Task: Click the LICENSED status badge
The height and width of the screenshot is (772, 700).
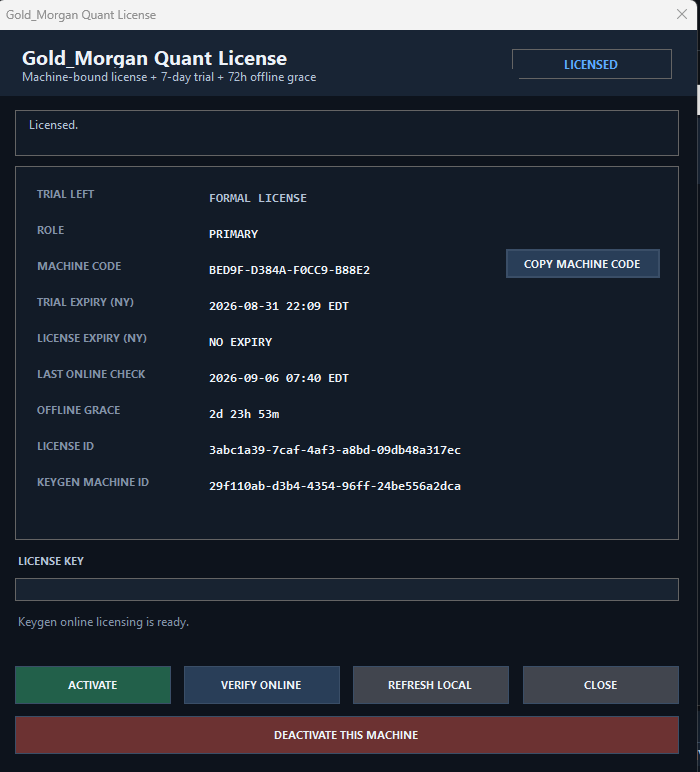Action: [x=592, y=64]
